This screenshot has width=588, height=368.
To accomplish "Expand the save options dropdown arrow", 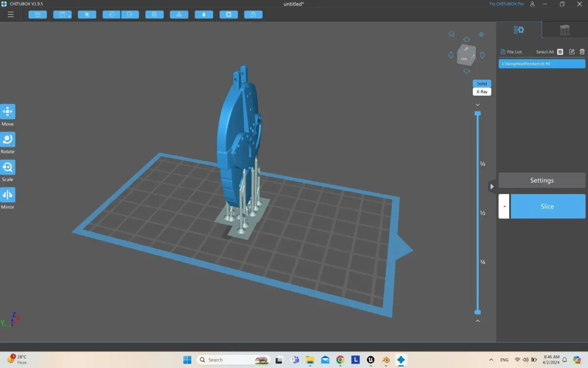I will pos(69,15).
